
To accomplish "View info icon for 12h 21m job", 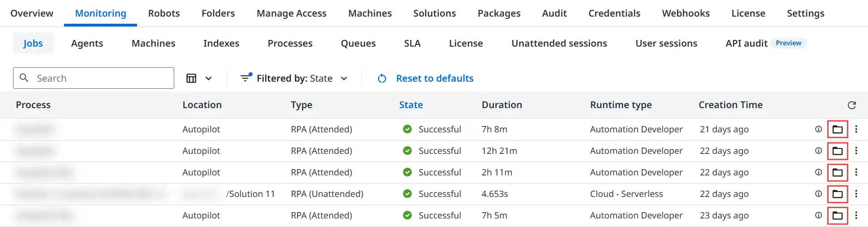I will click(x=818, y=151).
